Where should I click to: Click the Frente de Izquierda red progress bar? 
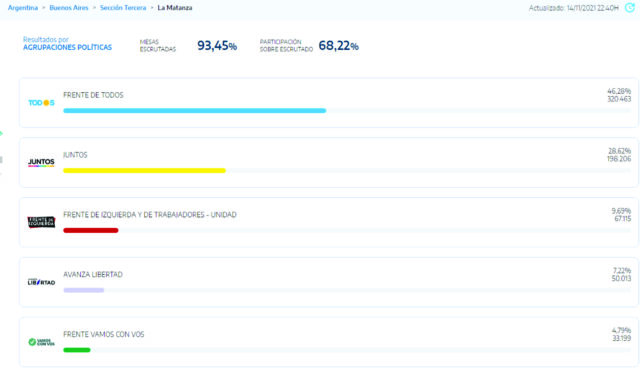(91, 230)
